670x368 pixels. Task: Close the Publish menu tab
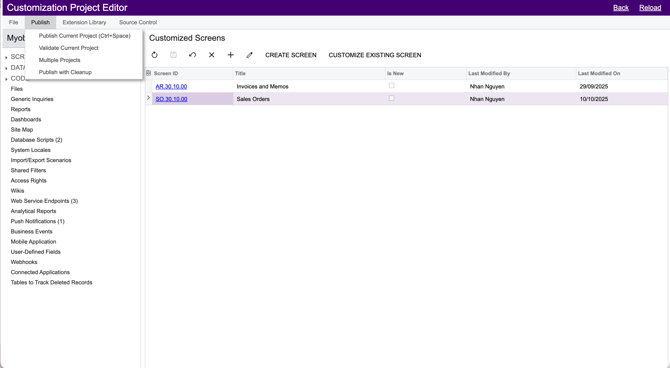pos(40,22)
